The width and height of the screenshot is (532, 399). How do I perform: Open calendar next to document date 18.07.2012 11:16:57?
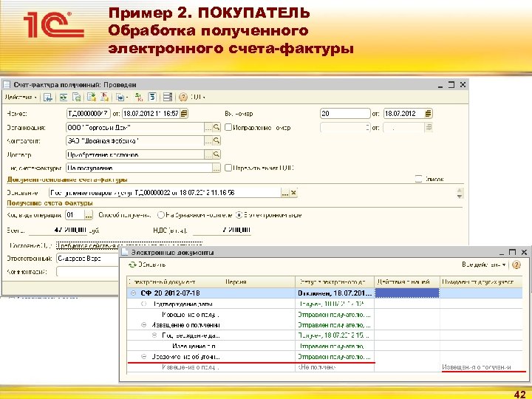click(x=184, y=113)
